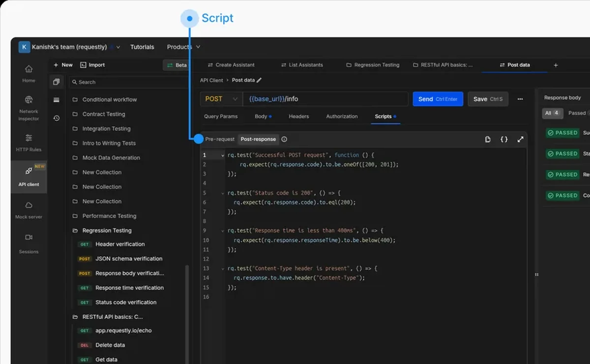Click the Import button
The height and width of the screenshot is (364, 590).
[x=92, y=65]
